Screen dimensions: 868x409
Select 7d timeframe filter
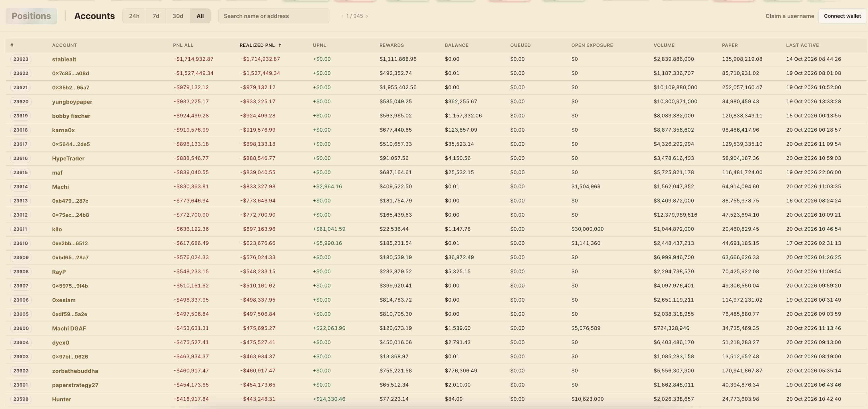tap(156, 16)
